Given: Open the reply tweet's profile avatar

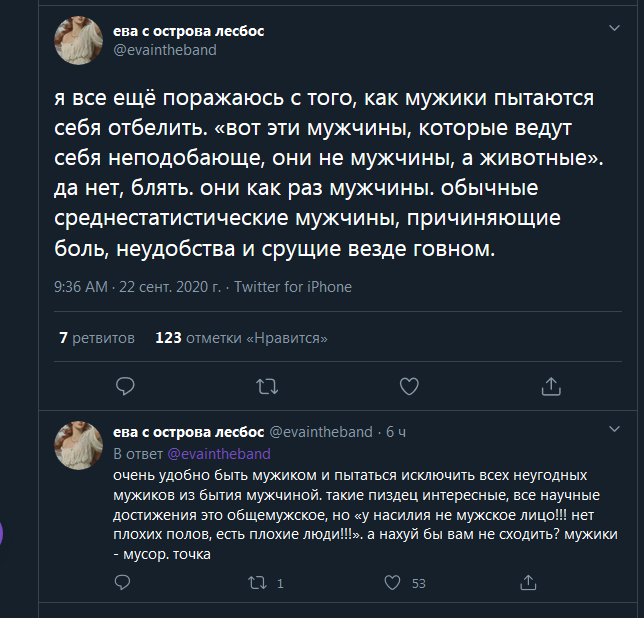Looking at the screenshot, I should (78, 445).
